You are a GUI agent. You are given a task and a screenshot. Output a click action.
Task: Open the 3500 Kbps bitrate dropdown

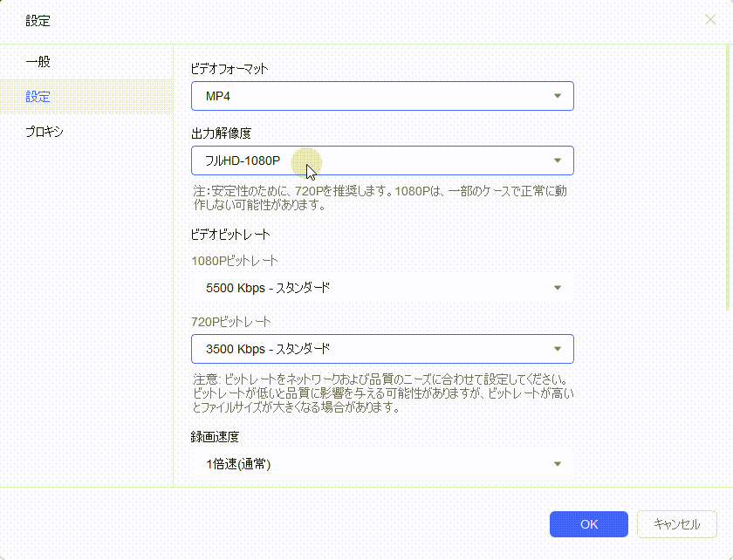click(381, 349)
